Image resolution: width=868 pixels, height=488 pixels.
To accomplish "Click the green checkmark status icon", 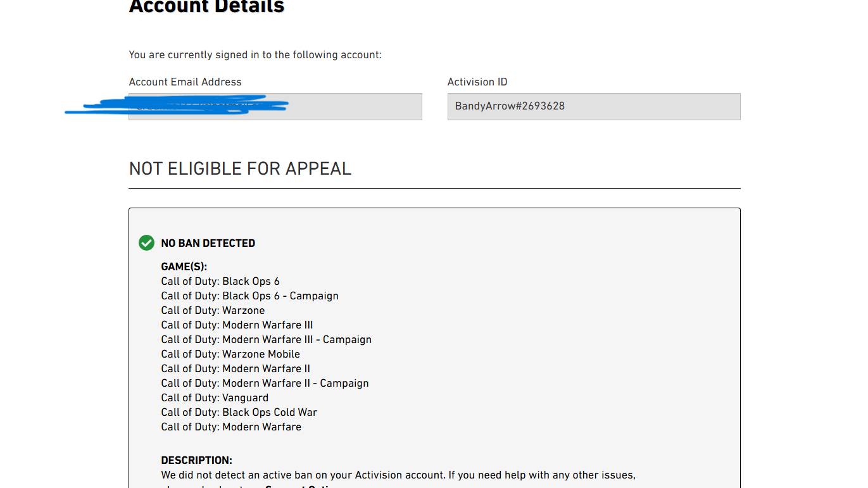I will pyautogui.click(x=146, y=243).
